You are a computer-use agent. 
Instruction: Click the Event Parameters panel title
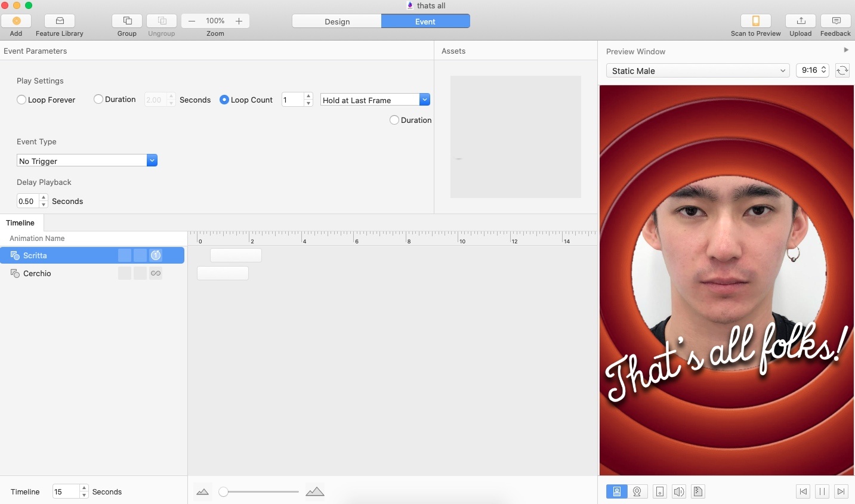point(35,51)
